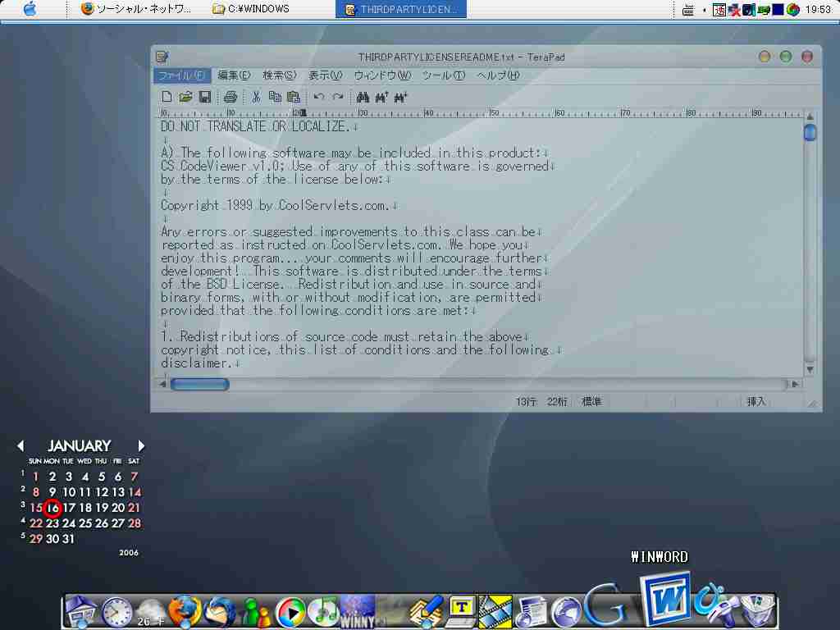Image resolution: width=840 pixels, height=630 pixels.
Task: Click the vertical scrollbar up arrow
Action: 810,116
